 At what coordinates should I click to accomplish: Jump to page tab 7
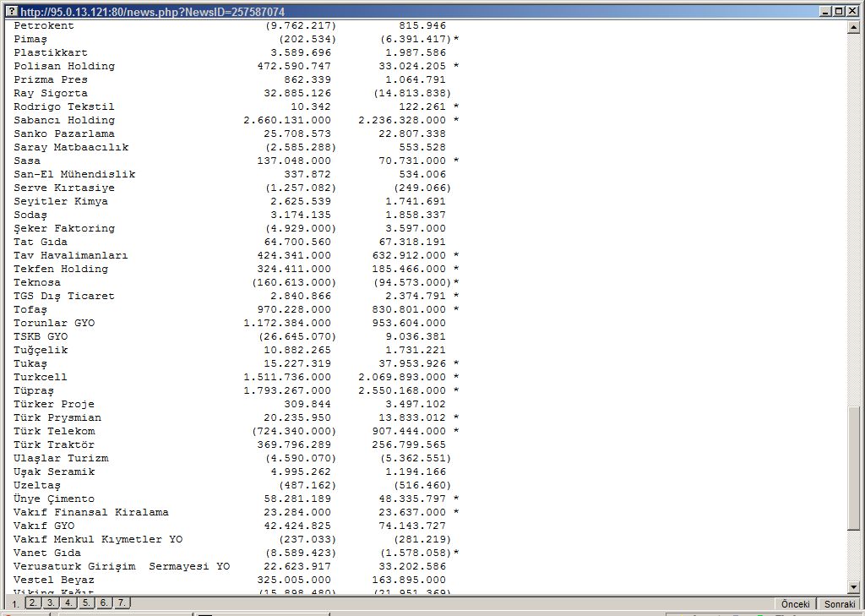point(122,602)
